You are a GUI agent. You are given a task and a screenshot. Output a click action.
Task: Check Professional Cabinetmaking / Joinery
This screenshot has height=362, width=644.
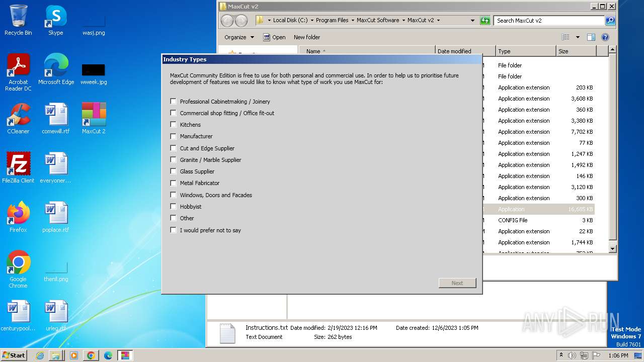(173, 101)
